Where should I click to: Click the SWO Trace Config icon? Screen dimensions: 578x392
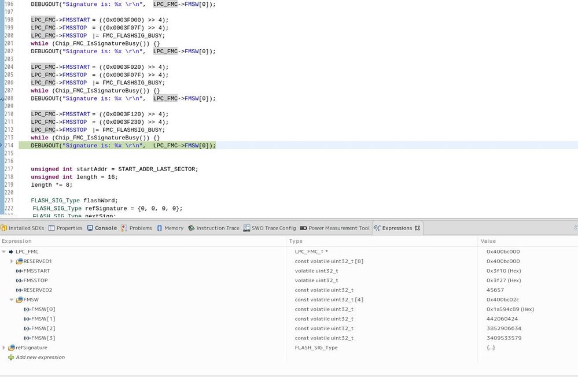click(x=246, y=228)
